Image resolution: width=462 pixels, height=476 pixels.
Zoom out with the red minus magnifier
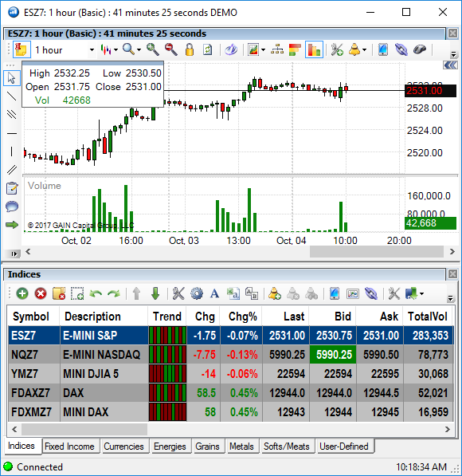(x=170, y=49)
